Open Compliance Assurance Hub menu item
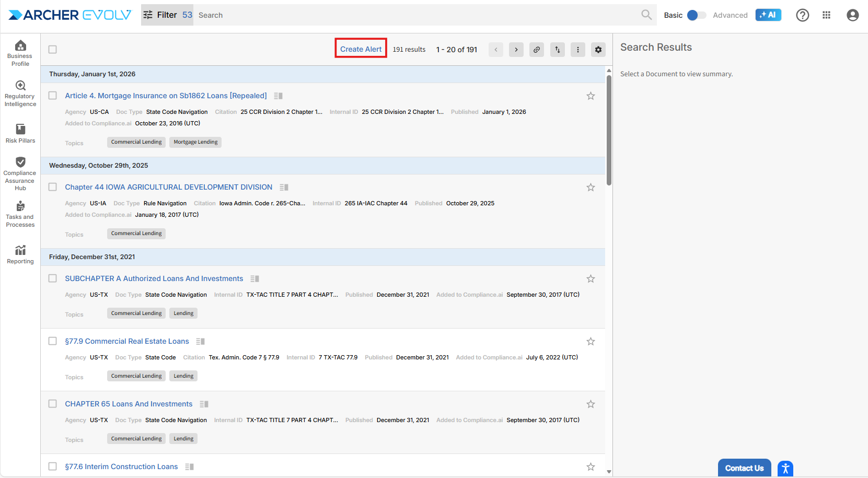 (20, 173)
